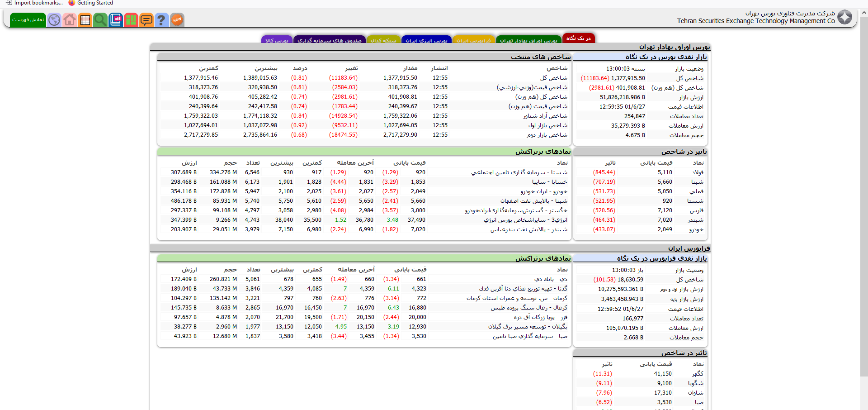This screenshot has width=868, height=410.
Task: Open خگستر symbol link
Action: click(x=516, y=210)
